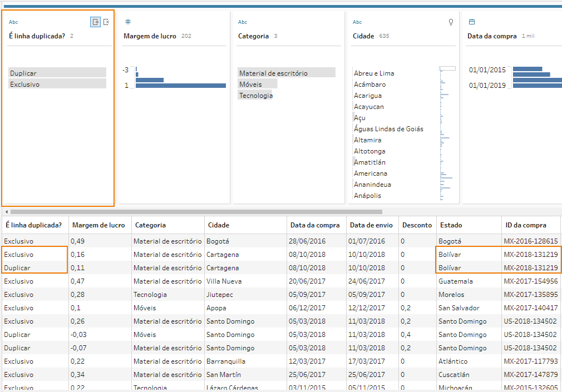This screenshot has height=392, width=562.
Task: Click the mini scroll box atop the Cidade distribution
Action: click(448, 68)
